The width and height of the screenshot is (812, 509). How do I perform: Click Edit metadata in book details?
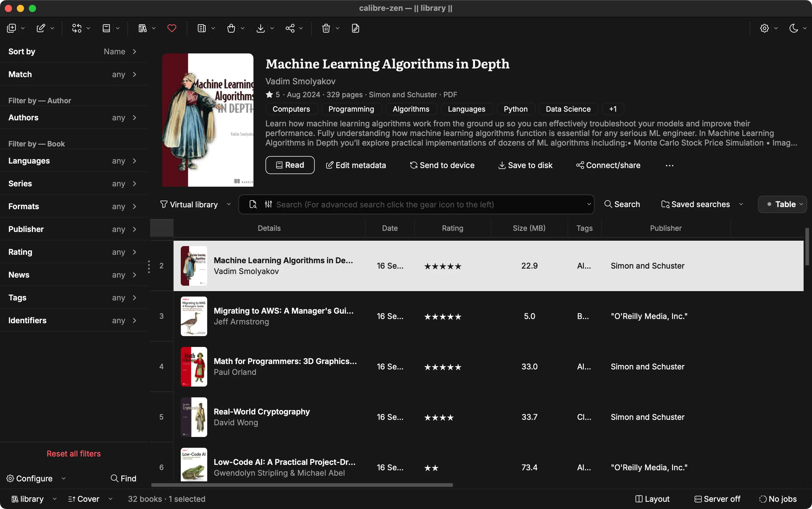[x=356, y=165]
